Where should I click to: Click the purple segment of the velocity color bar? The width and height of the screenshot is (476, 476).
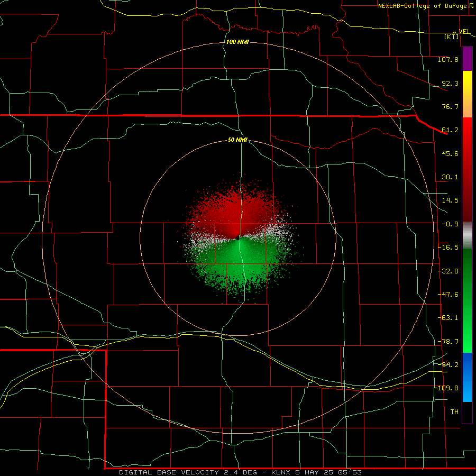click(x=467, y=59)
